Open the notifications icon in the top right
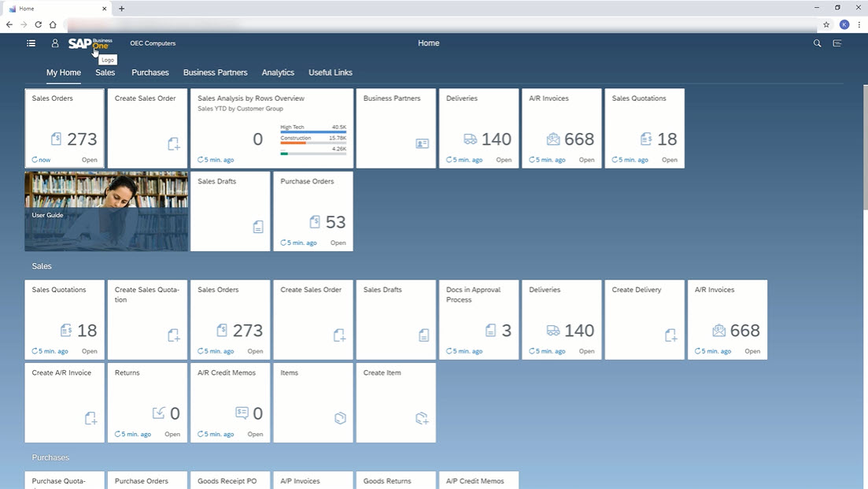The width and height of the screenshot is (868, 489). point(837,43)
